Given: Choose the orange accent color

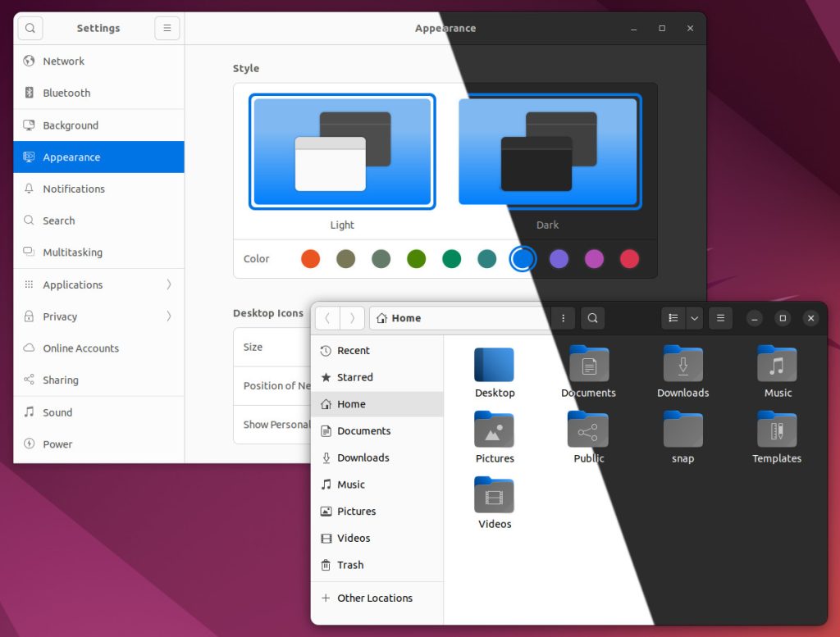Looking at the screenshot, I should [x=310, y=259].
